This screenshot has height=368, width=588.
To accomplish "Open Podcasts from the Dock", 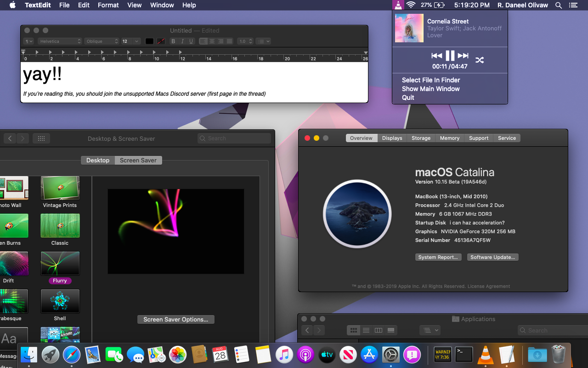I will tap(305, 354).
